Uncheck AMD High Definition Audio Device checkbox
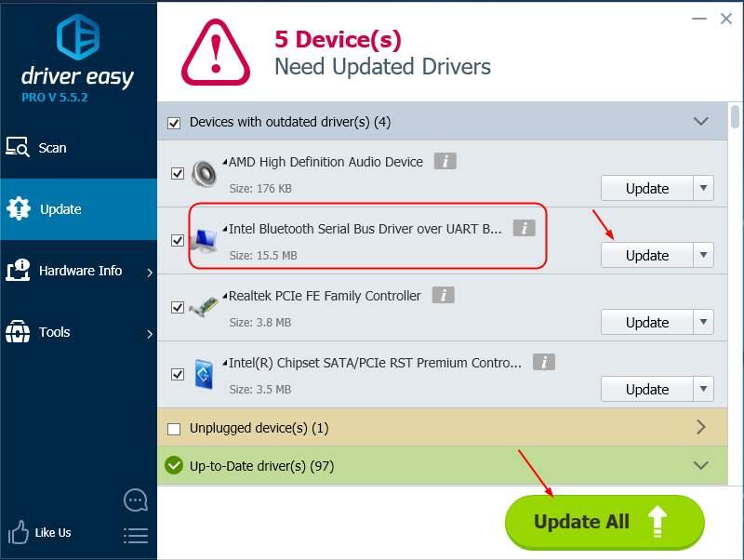744x560 pixels. coord(178,173)
